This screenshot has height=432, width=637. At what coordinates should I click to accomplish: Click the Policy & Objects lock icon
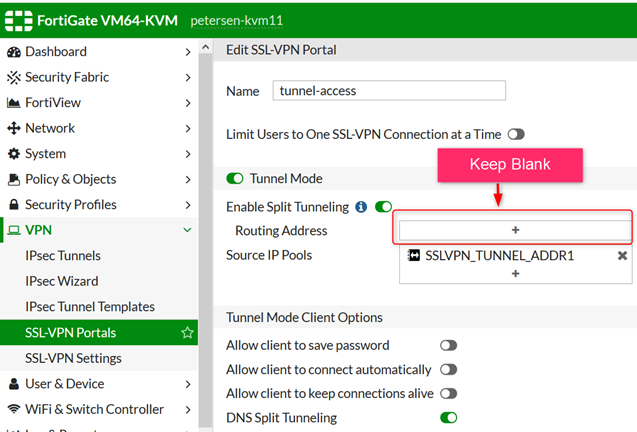14,180
